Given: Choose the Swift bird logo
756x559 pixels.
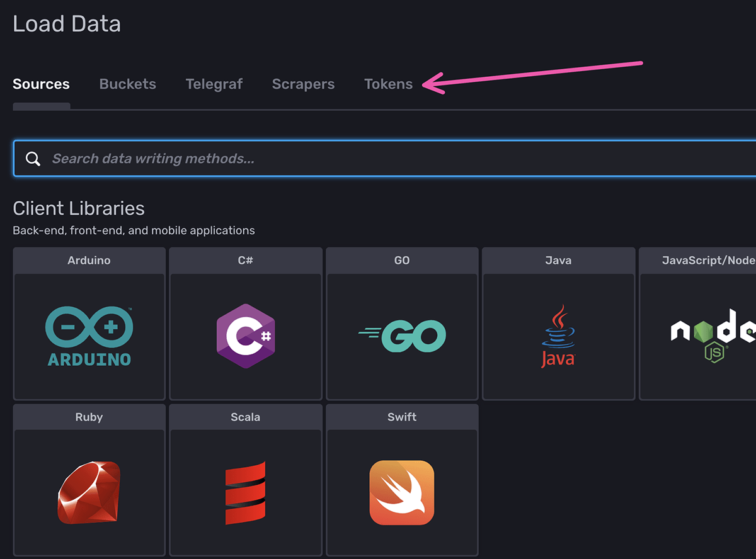Looking at the screenshot, I should pos(402,492).
